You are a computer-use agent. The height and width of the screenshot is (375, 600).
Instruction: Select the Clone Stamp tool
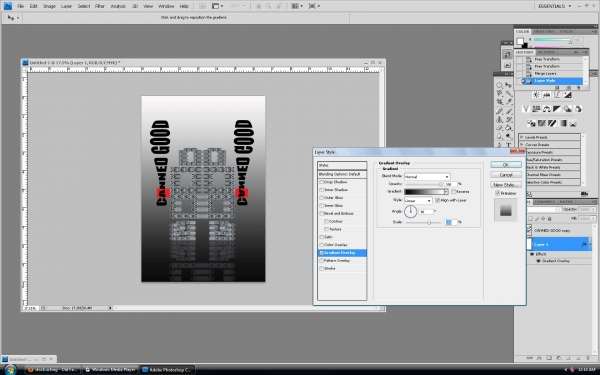pyautogui.click(x=500, y=119)
